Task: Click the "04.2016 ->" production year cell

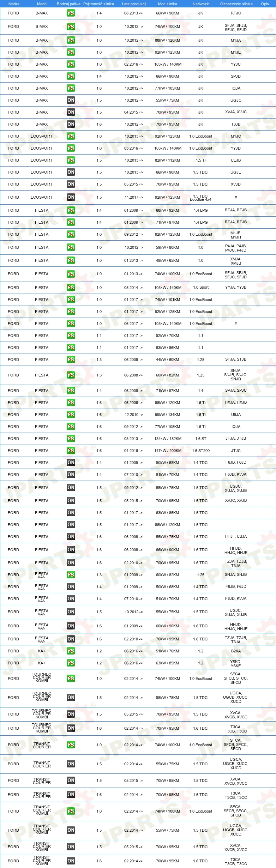Action: coord(134,451)
